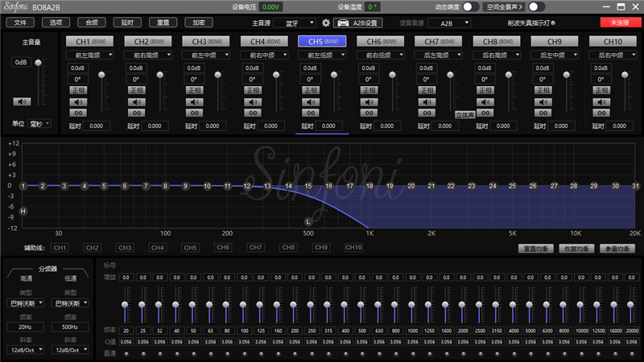Click the link icon under CH10
This screenshot has width=644, height=362.
point(601,113)
